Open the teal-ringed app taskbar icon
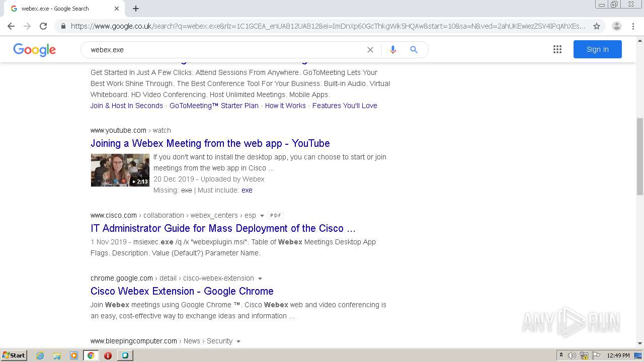Screen dimensions: 644x362 click(125, 355)
